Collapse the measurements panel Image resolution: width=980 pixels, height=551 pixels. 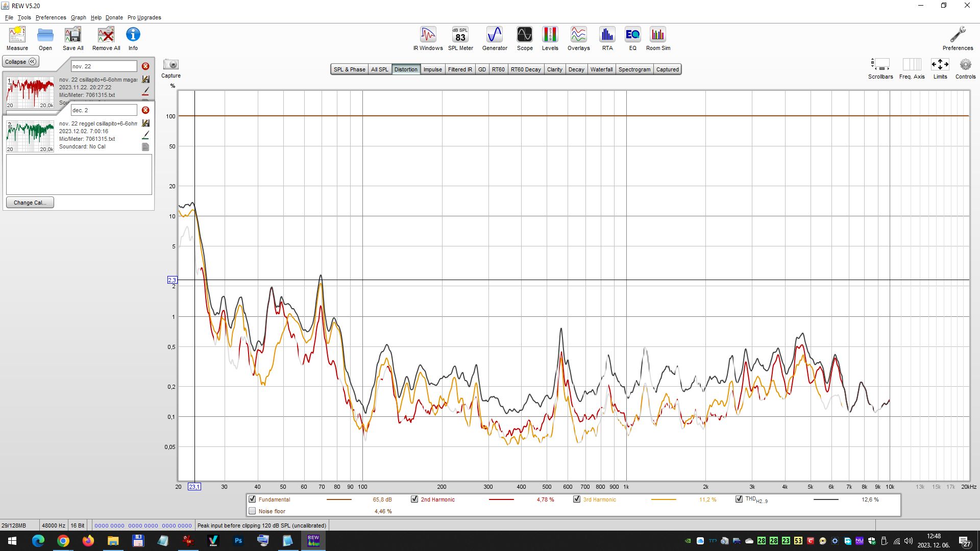[21, 62]
